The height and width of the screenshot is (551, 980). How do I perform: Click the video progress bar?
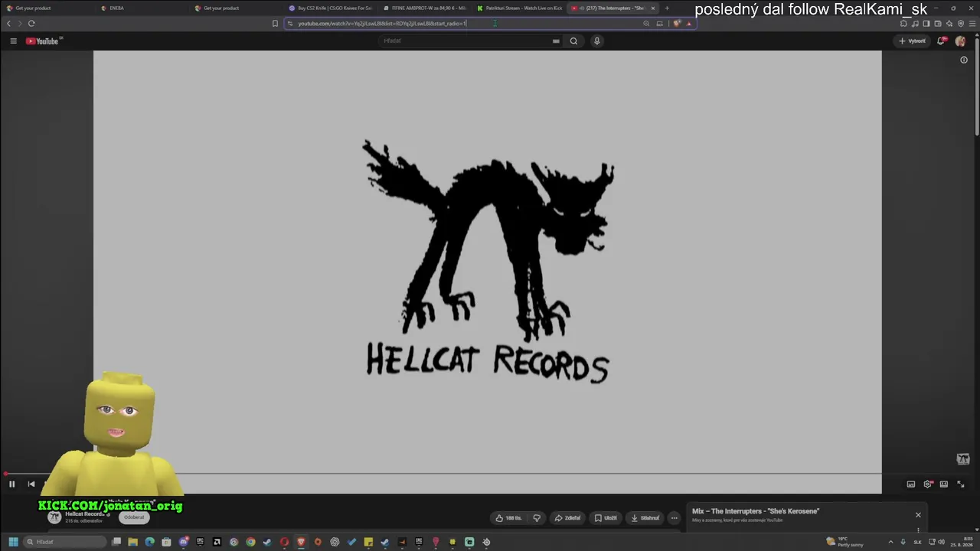487,474
